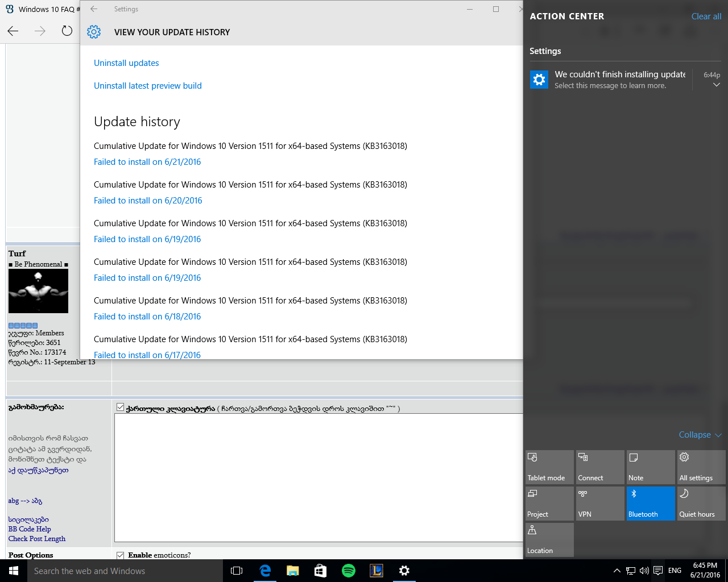Click the network tray icon

631,571
